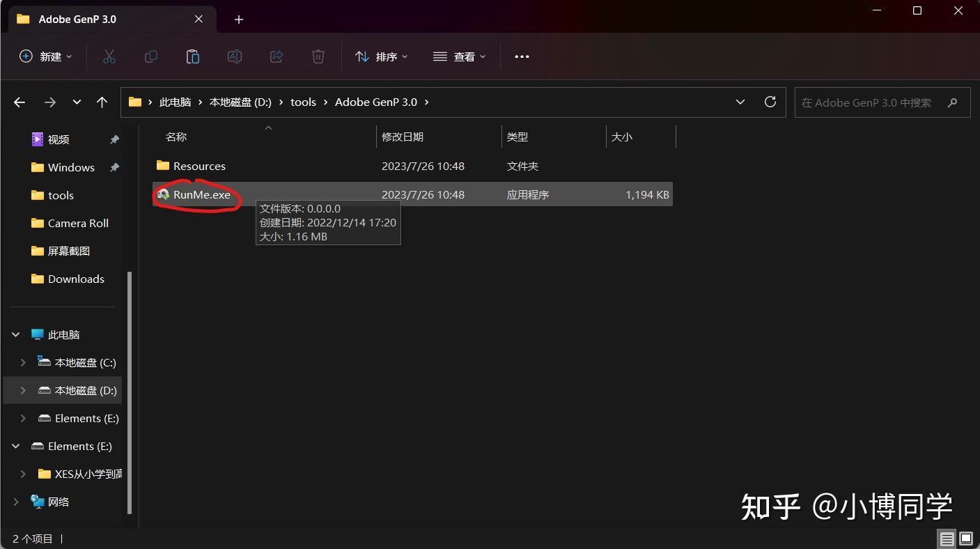The image size is (980, 549).
Task: Navigate back with the back arrow
Action: point(19,102)
